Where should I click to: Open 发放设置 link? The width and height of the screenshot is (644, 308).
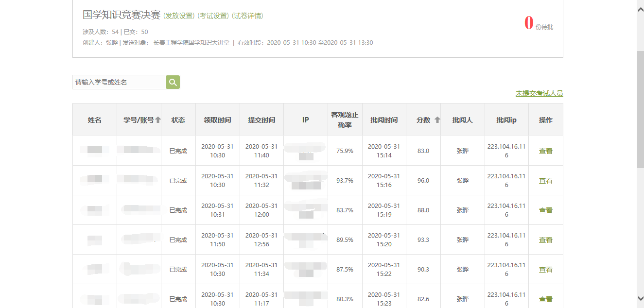pyautogui.click(x=179, y=16)
